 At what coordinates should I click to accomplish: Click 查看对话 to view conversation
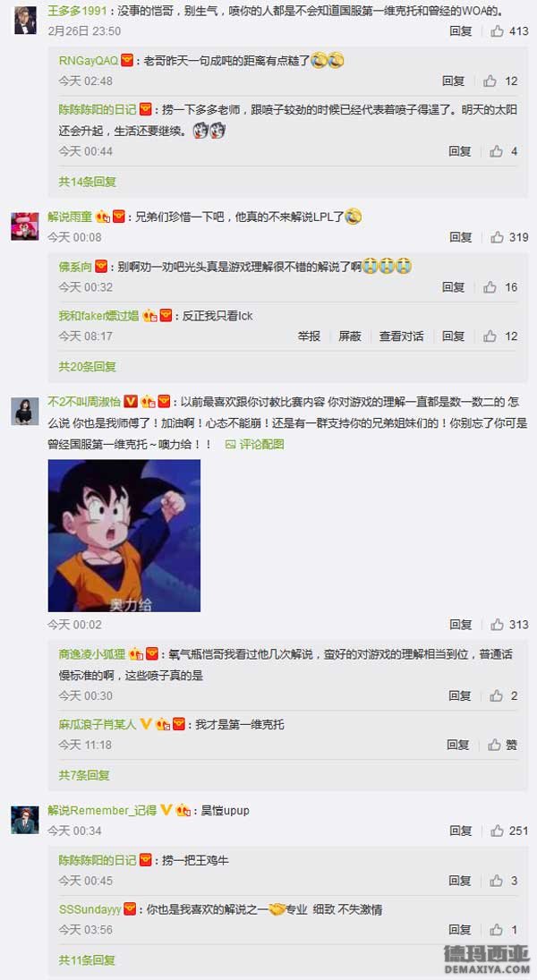click(401, 337)
